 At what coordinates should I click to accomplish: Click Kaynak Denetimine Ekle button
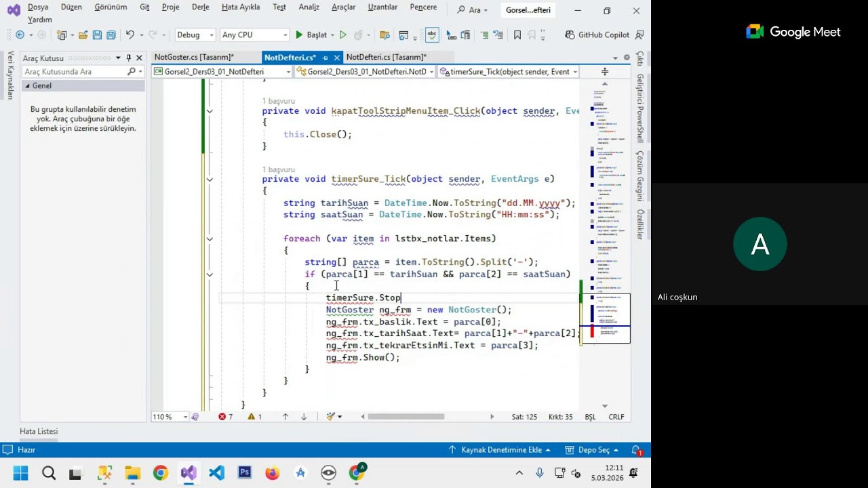tap(500, 450)
